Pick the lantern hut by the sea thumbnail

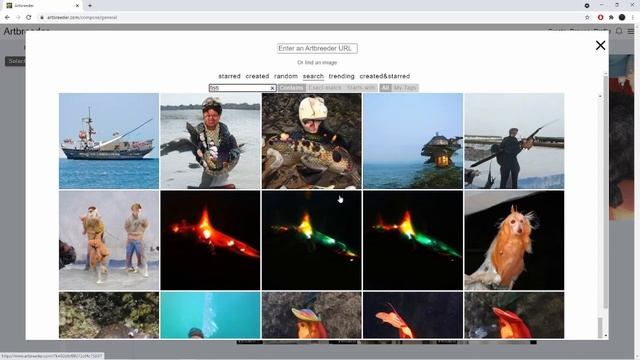tap(413, 141)
